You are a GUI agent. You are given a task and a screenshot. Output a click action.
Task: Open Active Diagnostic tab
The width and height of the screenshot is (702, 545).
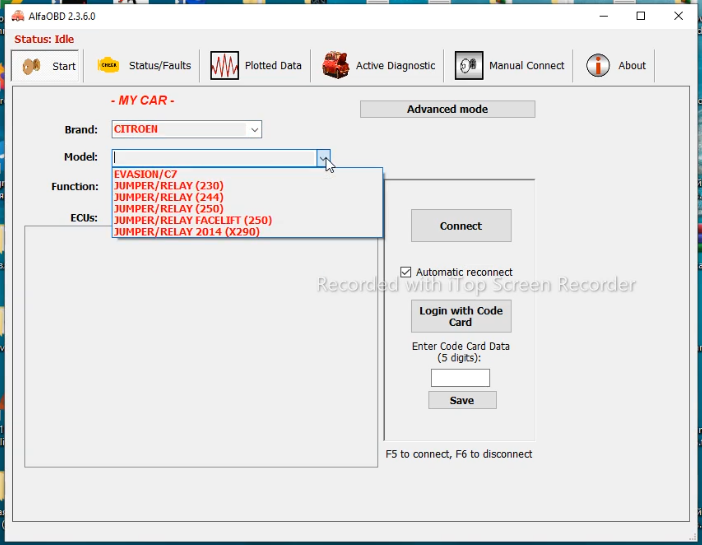(x=378, y=65)
